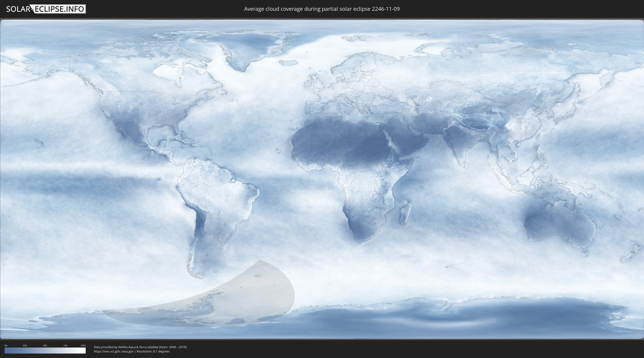Click the SOLAR-ECLIPSE.INFO logo
644x358 pixels.
tap(46, 9)
